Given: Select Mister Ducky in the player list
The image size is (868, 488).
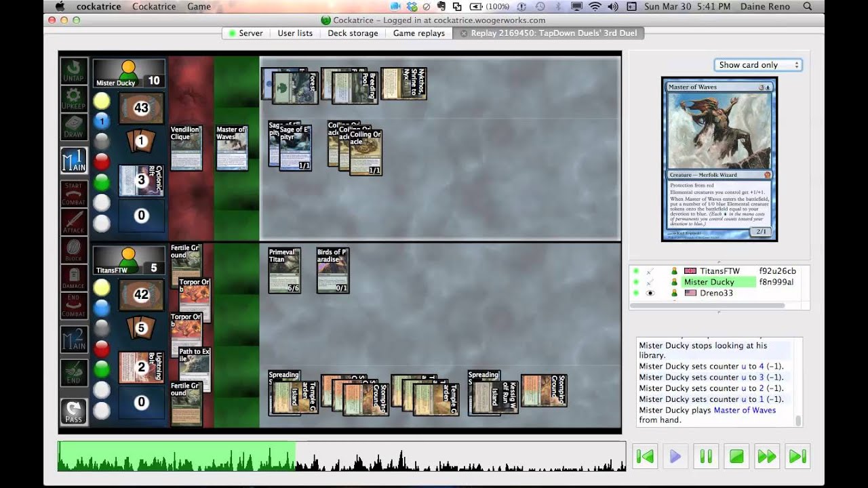Looking at the screenshot, I should [x=719, y=282].
